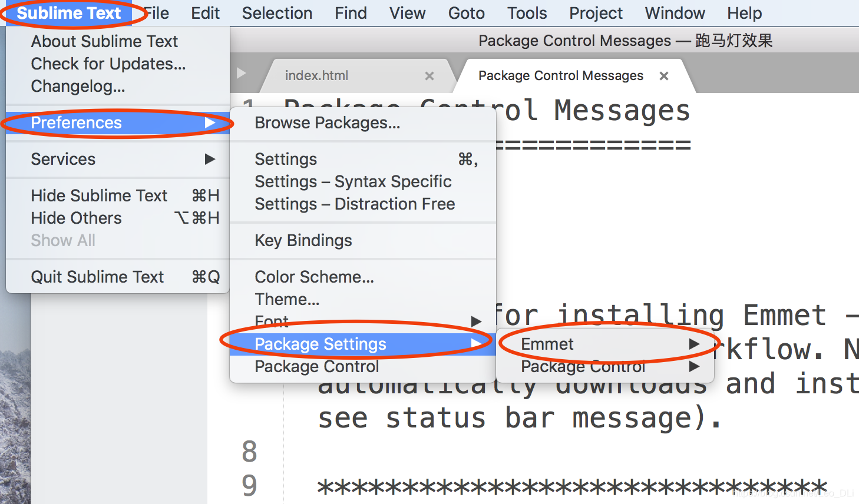Open Settings – Distraction Free
859x504 pixels.
(x=363, y=204)
